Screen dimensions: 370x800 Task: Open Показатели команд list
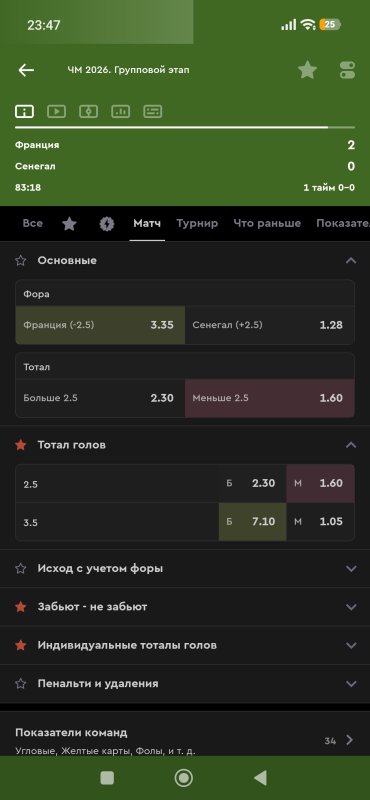point(185,741)
